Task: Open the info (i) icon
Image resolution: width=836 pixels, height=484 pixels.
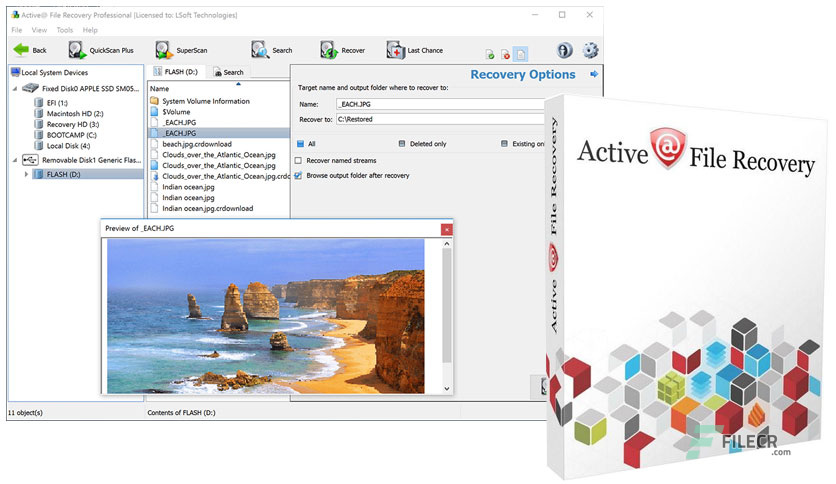Action: (565, 50)
